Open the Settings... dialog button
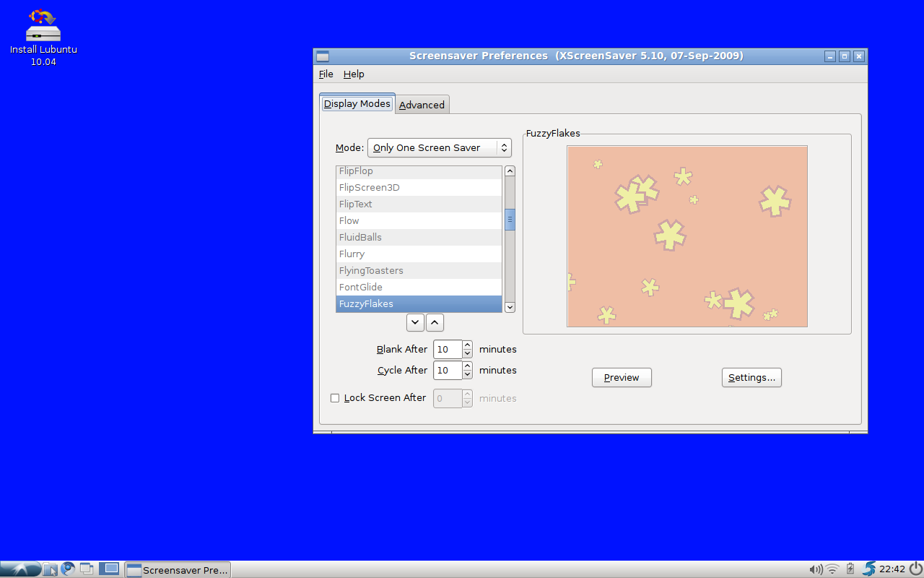Image resolution: width=924 pixels, height=578 pixels. click(751, 377)
